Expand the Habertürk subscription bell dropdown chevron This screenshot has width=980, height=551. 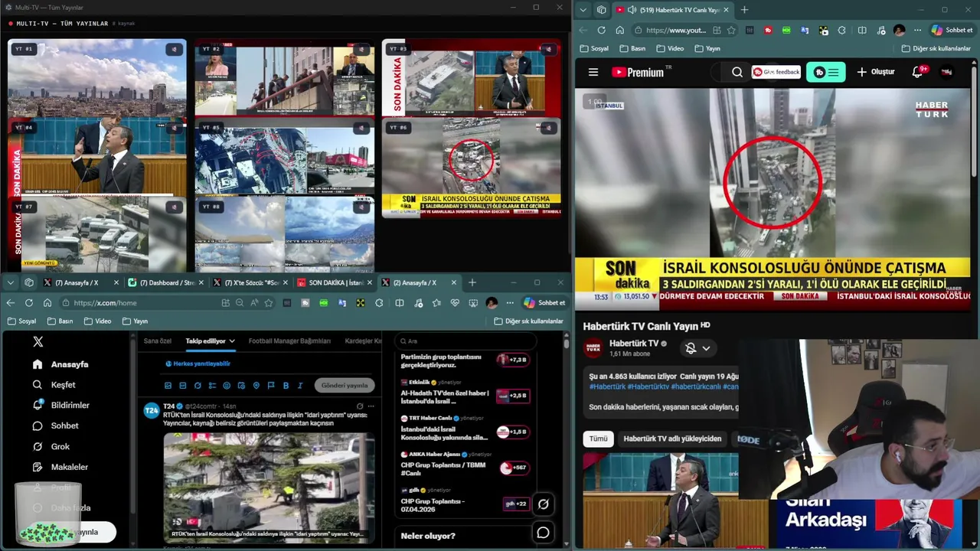[x=706, y=348]
